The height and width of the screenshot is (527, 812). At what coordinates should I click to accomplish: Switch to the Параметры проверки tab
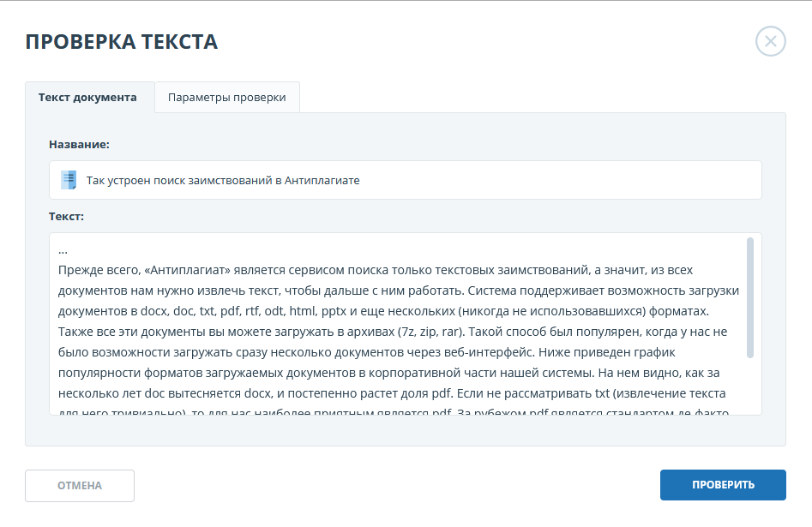[x=226, y=98]
